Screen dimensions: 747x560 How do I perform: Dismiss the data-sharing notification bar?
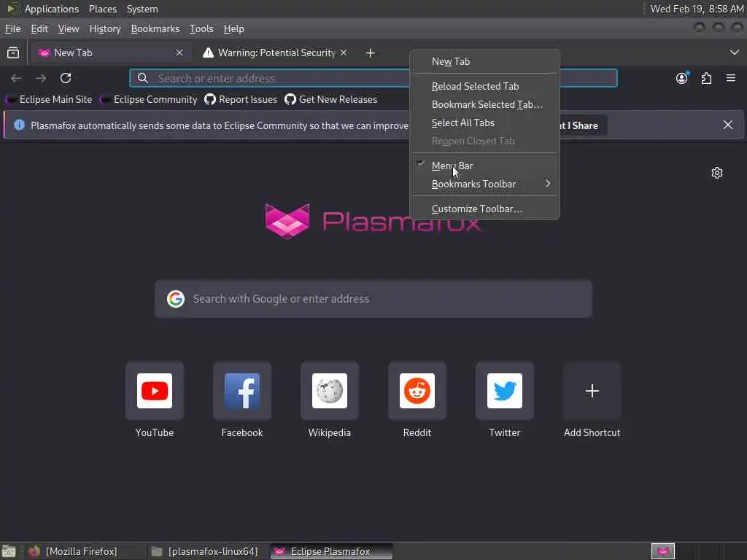pos(728,125)
